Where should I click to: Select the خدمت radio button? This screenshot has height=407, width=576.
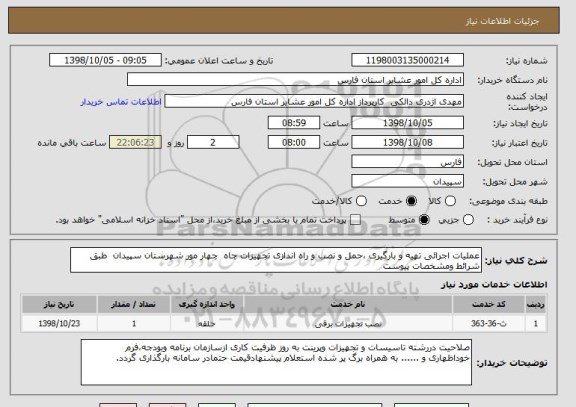[x=411, y=201]
